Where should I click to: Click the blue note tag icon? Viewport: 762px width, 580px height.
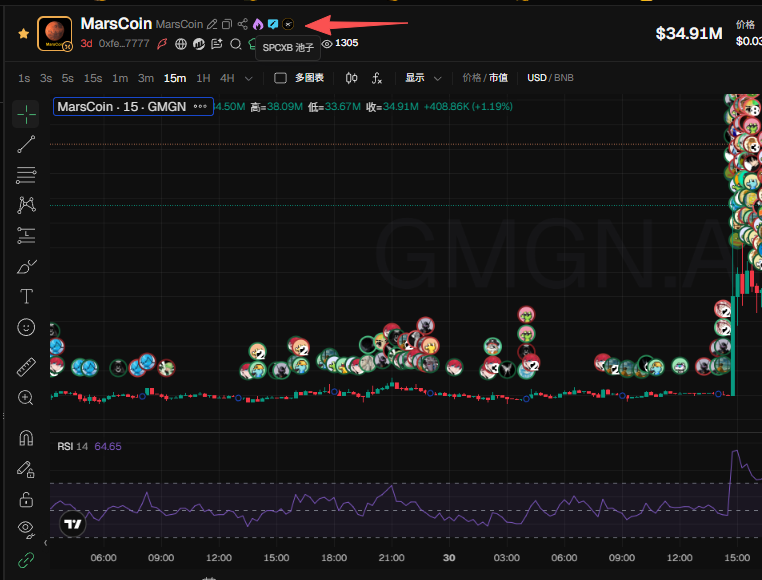[273, 24]
